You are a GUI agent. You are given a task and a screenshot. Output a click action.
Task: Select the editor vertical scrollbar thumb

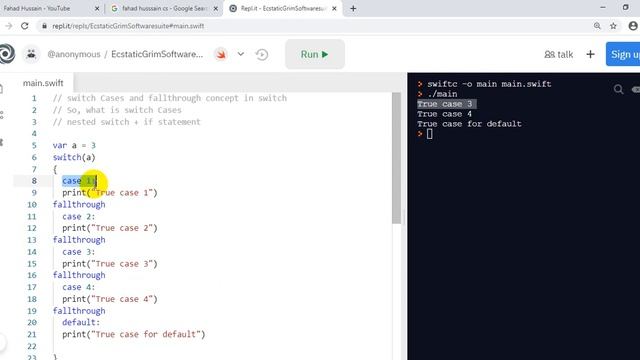coord(396,158)
